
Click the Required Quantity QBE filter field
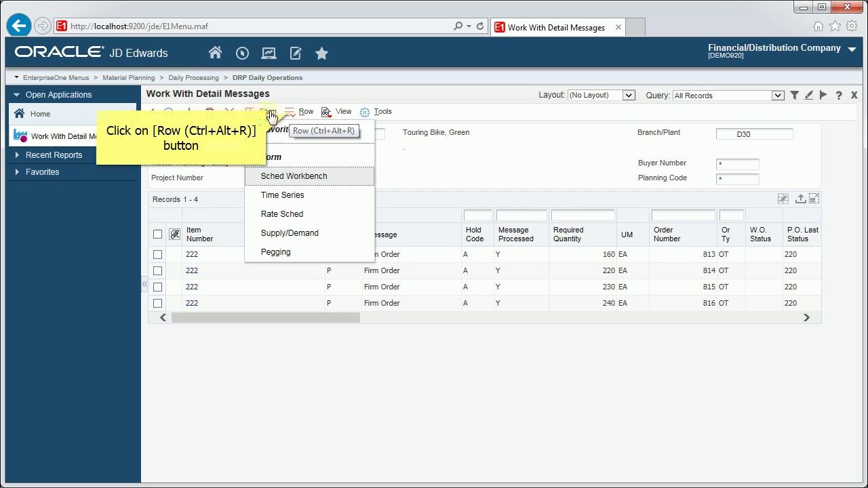[583, 216]
